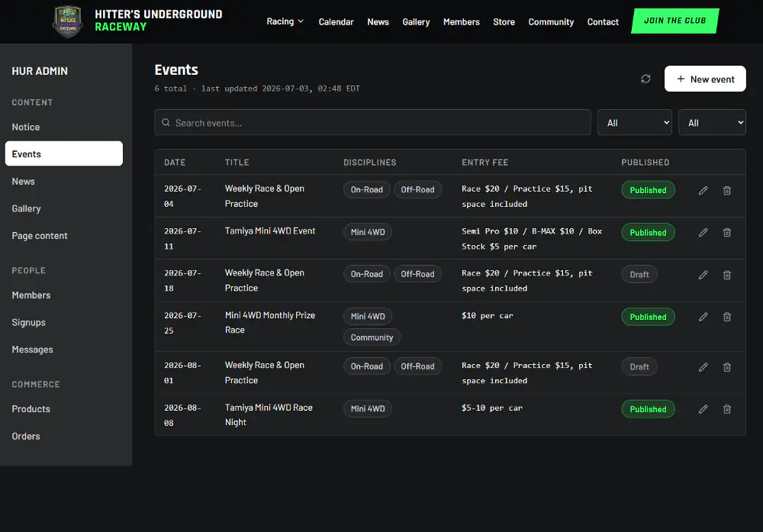Viewport: 763px width, 532px height.
Task: Open Notice in the admin sidebar
Action: click(x=64, y=127)
